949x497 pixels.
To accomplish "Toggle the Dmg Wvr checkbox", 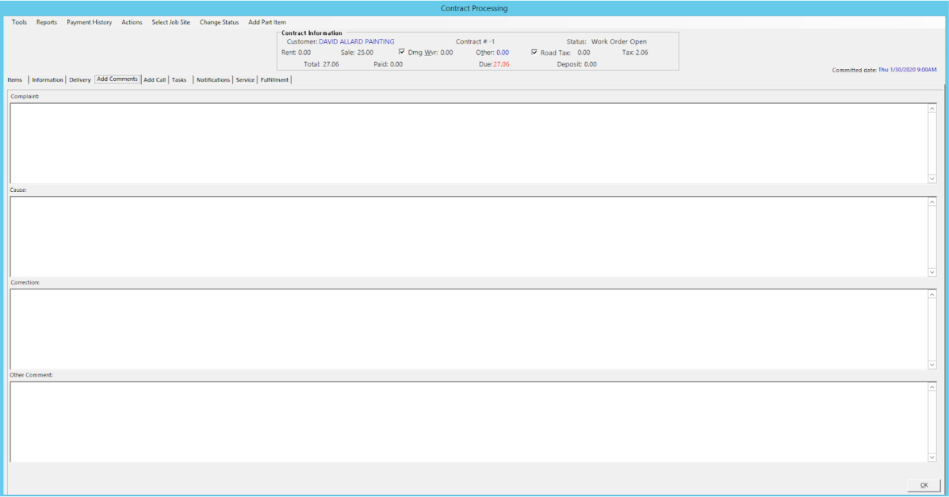I will click(x=402, y=52).
